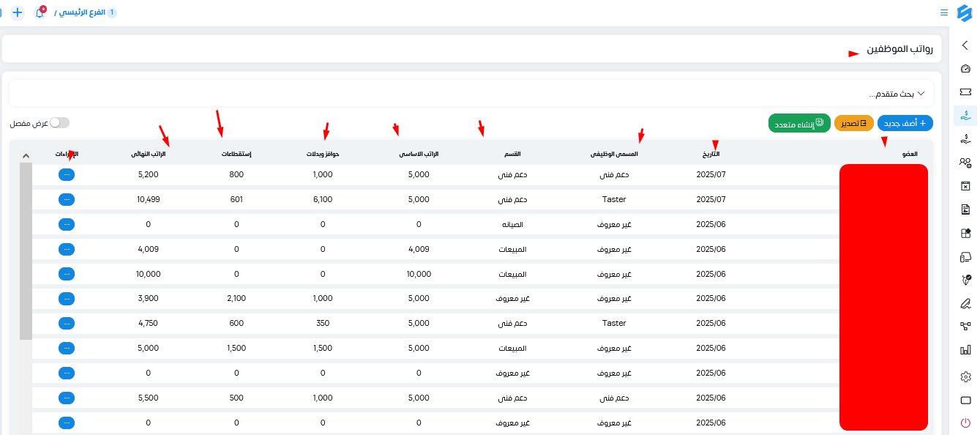The image size is (980, 435).
Task: Click the الصيانه department cell
Action: (x=513, y=224)
